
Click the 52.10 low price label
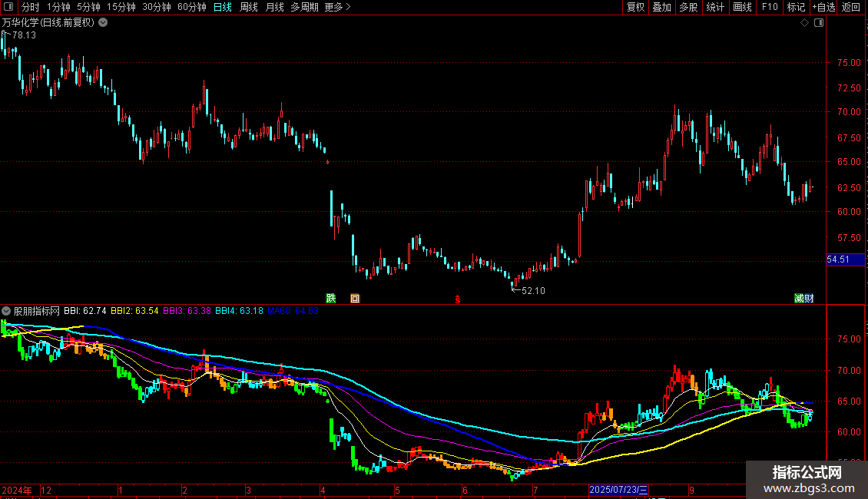533,290
